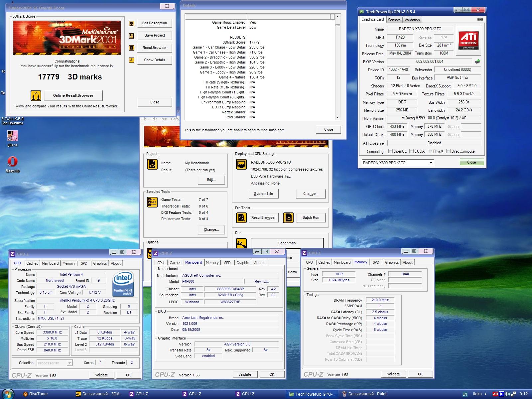Click the Online ResultBrowser podium icon
Screen dimensions: 532x399
click(36, 96)
